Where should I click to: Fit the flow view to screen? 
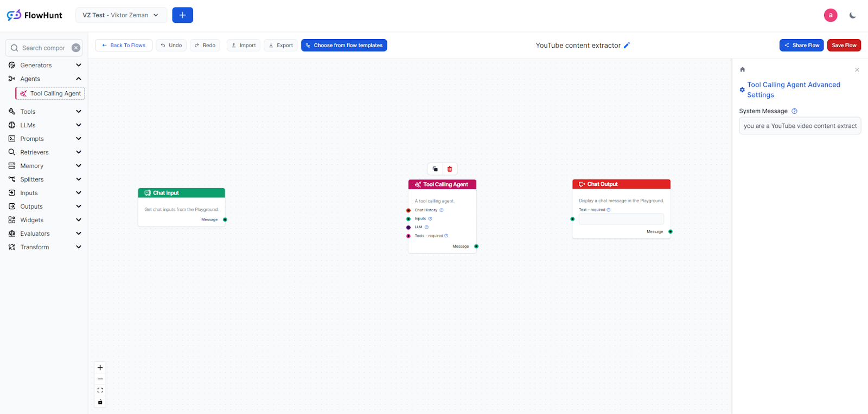tap(100, 391)
